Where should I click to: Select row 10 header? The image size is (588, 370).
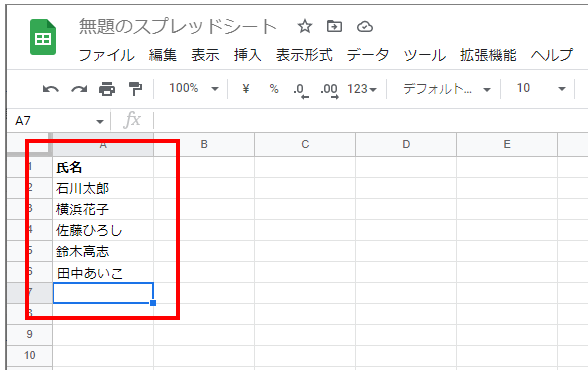[30, 355]
